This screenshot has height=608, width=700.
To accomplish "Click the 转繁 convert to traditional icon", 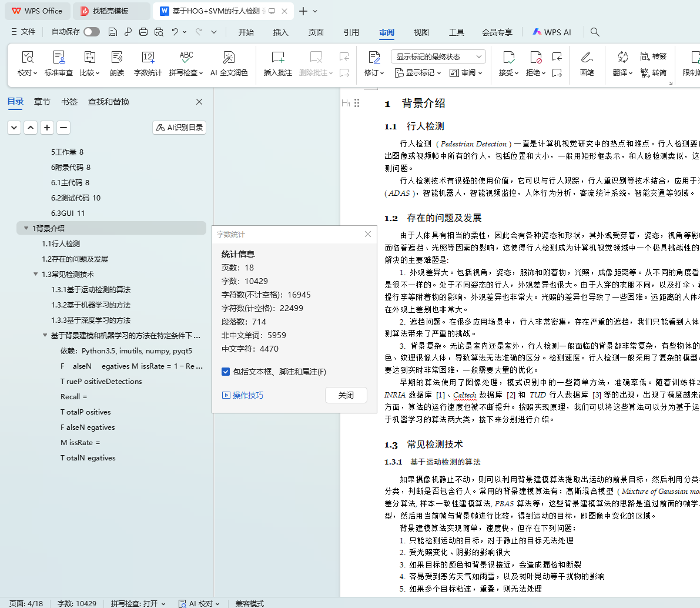I will coord(653,56).
